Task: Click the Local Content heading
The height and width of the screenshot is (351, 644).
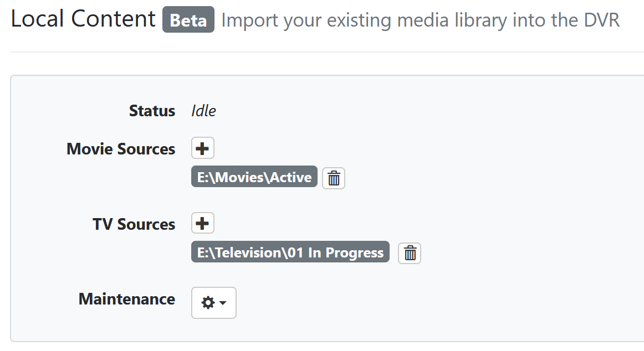Action: coord(83,19)
